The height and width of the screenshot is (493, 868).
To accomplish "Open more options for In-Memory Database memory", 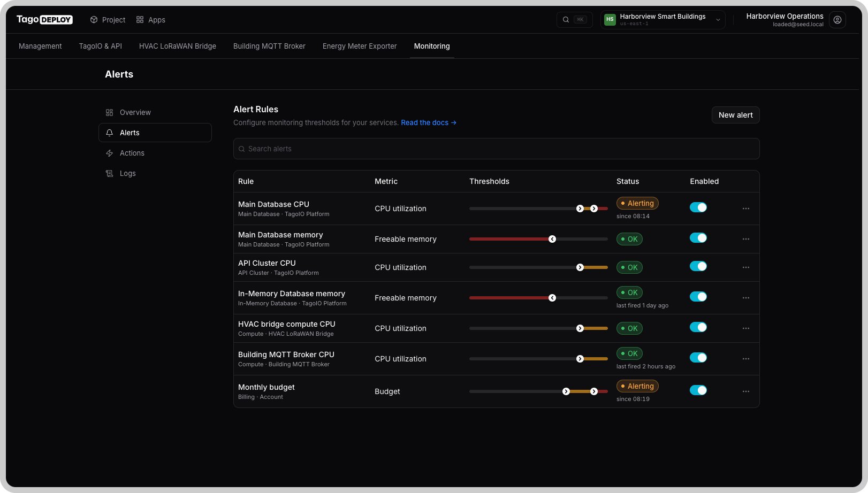I will point(746,298).
